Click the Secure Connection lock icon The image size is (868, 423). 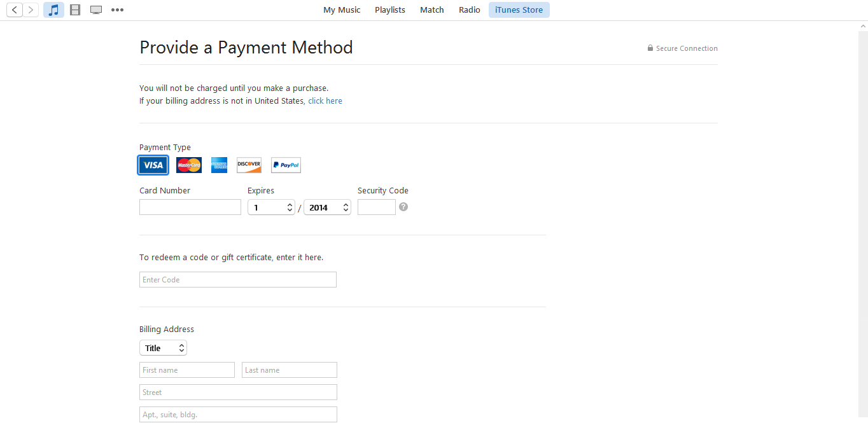coord(650,48)
